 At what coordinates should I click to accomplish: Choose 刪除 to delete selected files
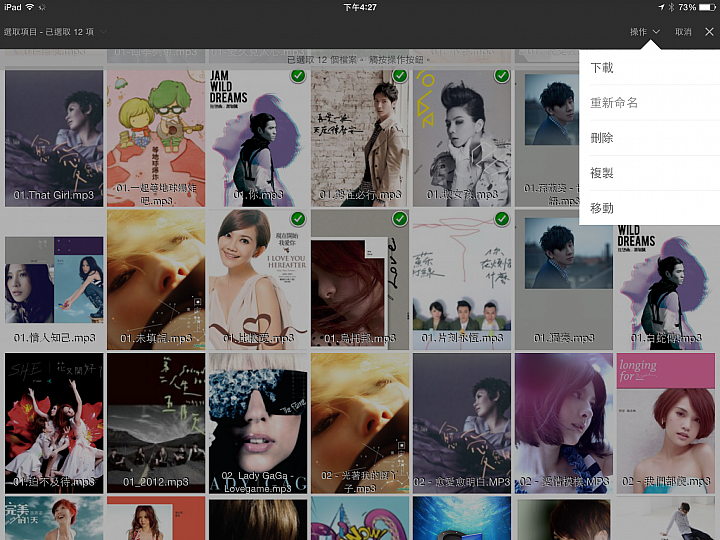pyautogui.click(x=649, y=138)
